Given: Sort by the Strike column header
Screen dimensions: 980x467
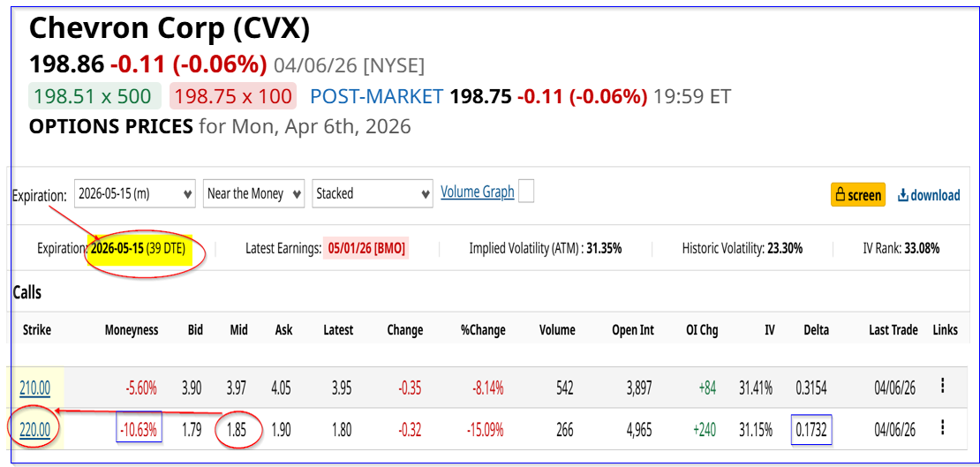Looking at the screenshot, I should tap(36, 330).
